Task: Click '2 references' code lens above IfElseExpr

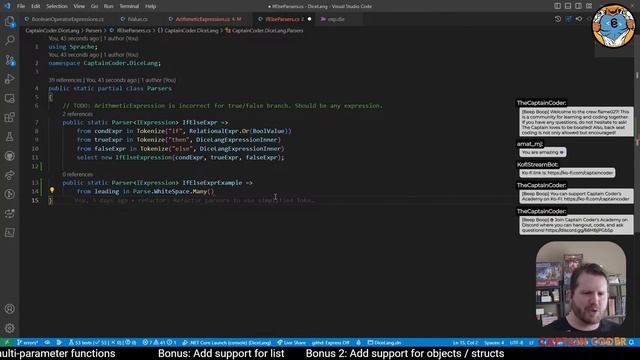Action: point(78,114)
